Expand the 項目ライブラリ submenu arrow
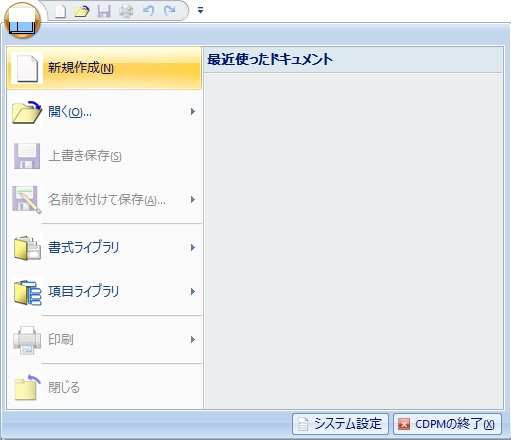Image resolution: width=511 pixels, height=440 pixels. (x=193, y=292)
